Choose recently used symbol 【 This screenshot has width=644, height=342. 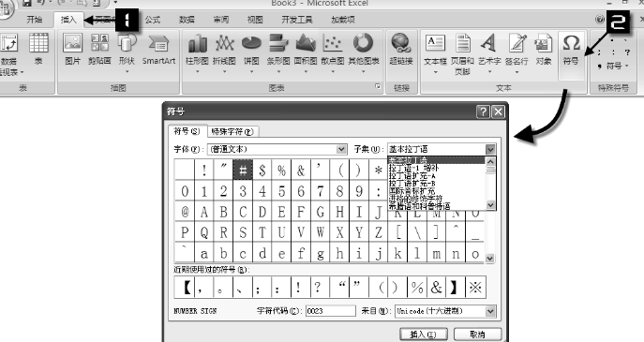tap(185, 287)
